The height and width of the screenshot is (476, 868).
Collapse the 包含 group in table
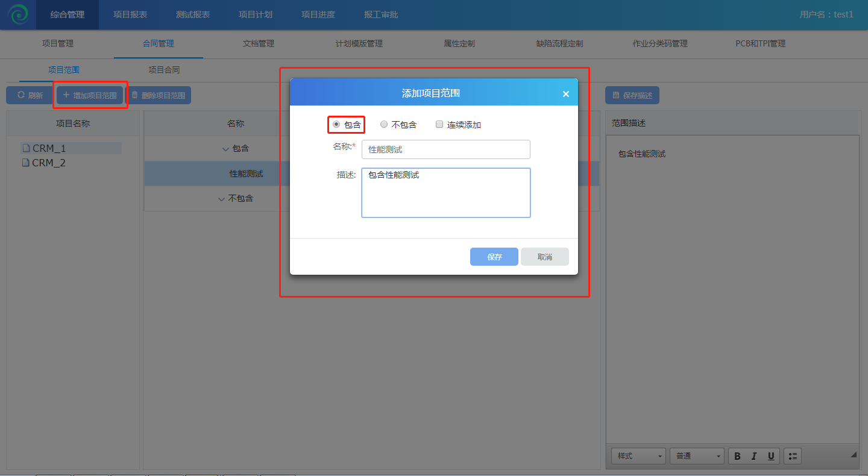(x=225, y=148)
